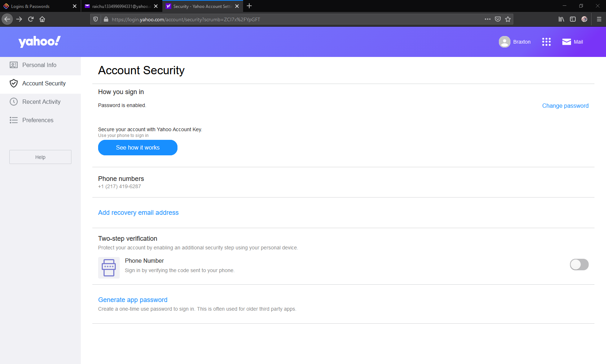Switch to raichu yahoo mail tab
Viewport: 606px width, 364px height.
(x=118, y=6)
